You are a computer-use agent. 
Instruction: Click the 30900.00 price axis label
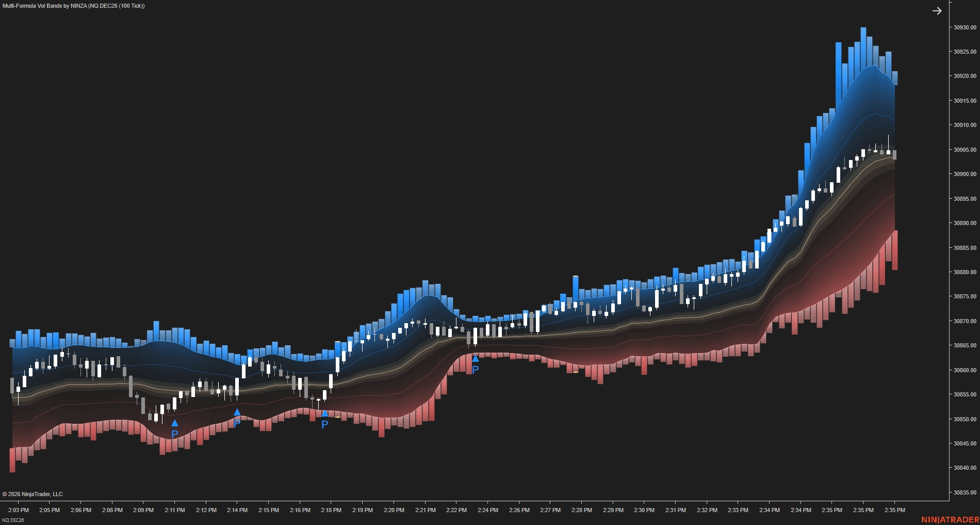point(965,174)
